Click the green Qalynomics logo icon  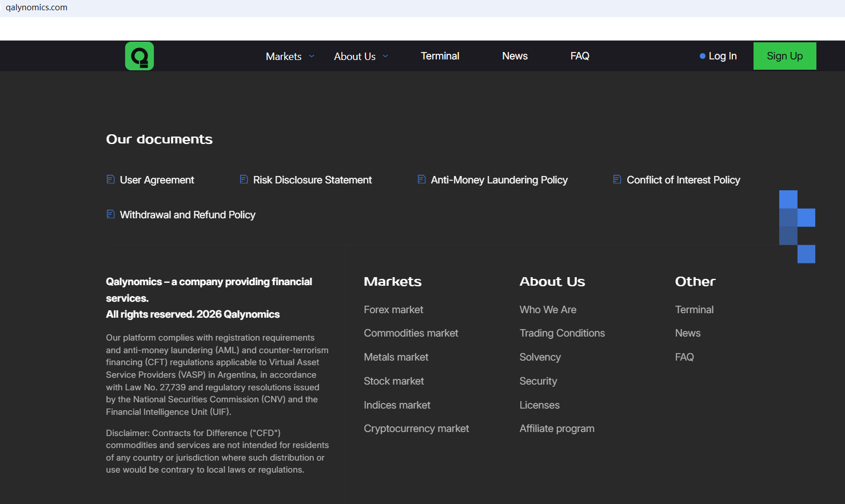pos(139,56)
